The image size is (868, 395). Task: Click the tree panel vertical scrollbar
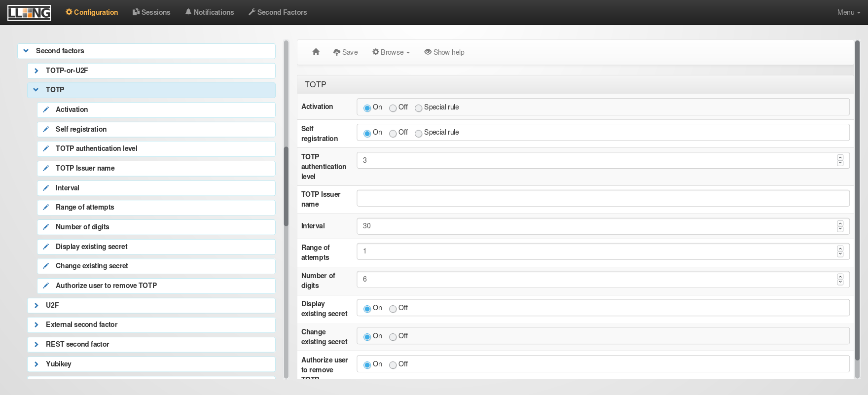(x=286, y=186)
